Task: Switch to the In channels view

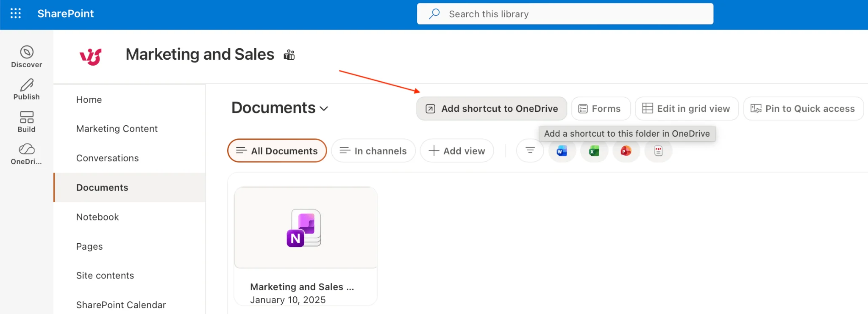Action: tap(373, 151)
